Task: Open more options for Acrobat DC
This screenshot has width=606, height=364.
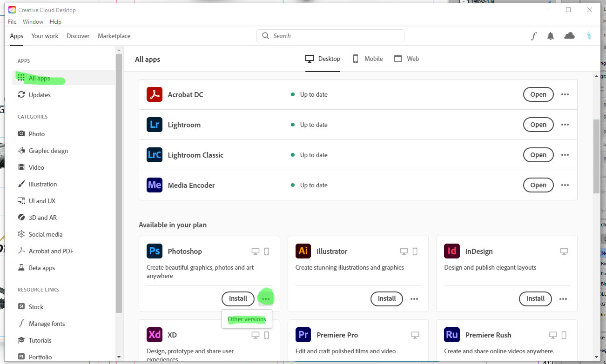Action: pyautogui.click(x=565, y=94)
